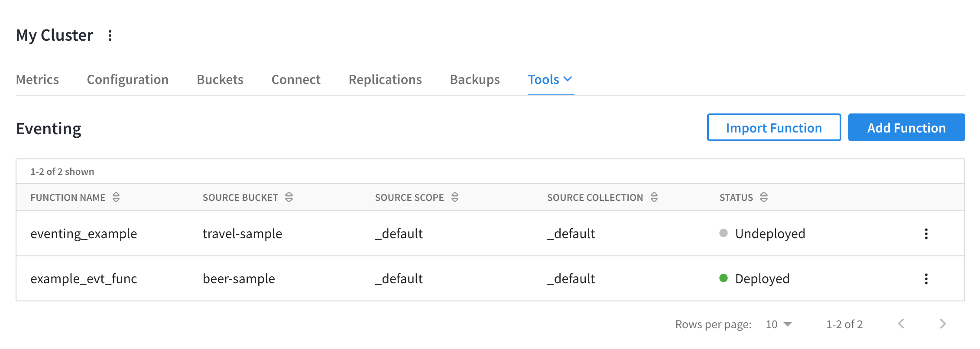
Task: Open actions menu for eventing_example row
Action: [926, 234]
